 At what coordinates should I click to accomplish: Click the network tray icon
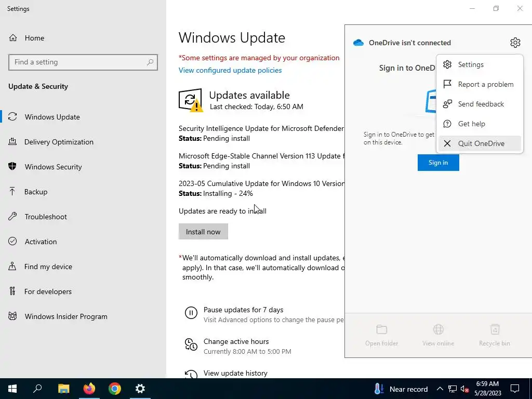pos(453,389)
